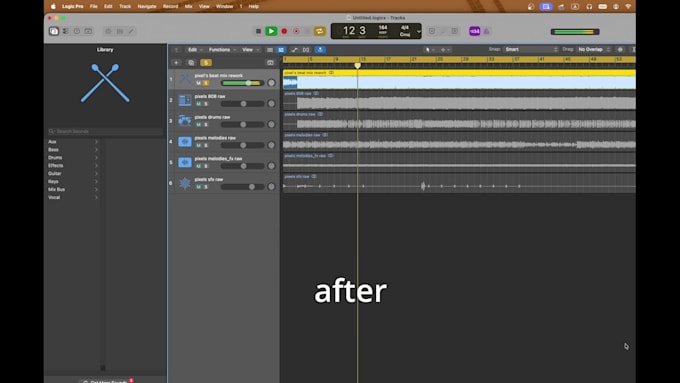This screenshot has height=383, width=680.
Task: Open the Apple menu
Action: 53,7
